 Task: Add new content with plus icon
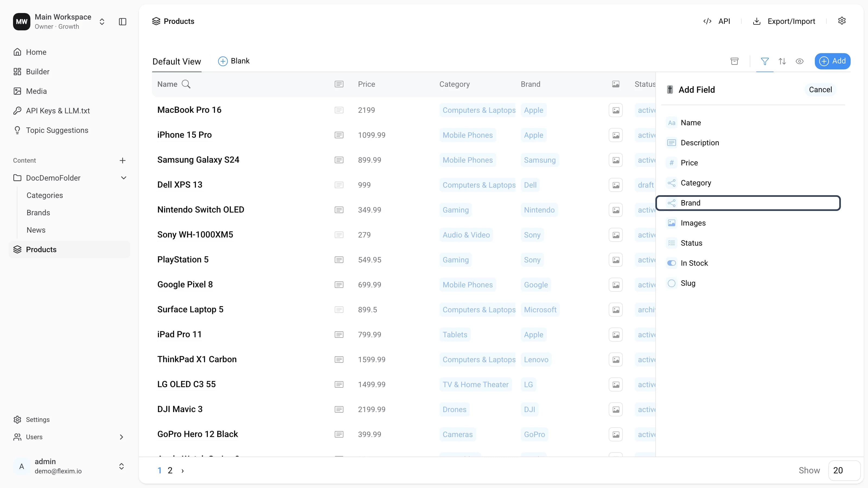click(x=123, y=161)
